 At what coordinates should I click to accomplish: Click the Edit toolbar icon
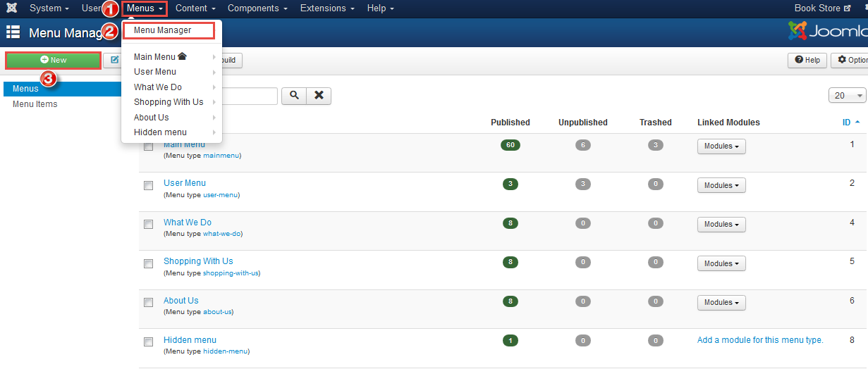click(x=114, y=61)
